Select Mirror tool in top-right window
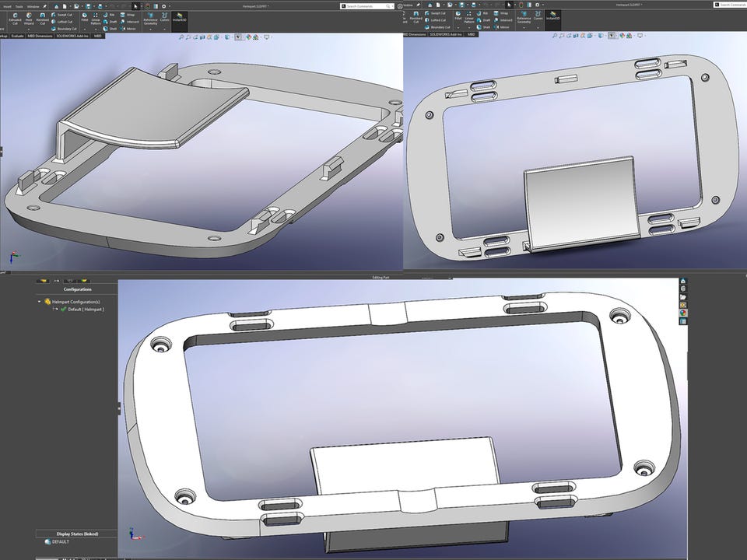 point(501,27)
